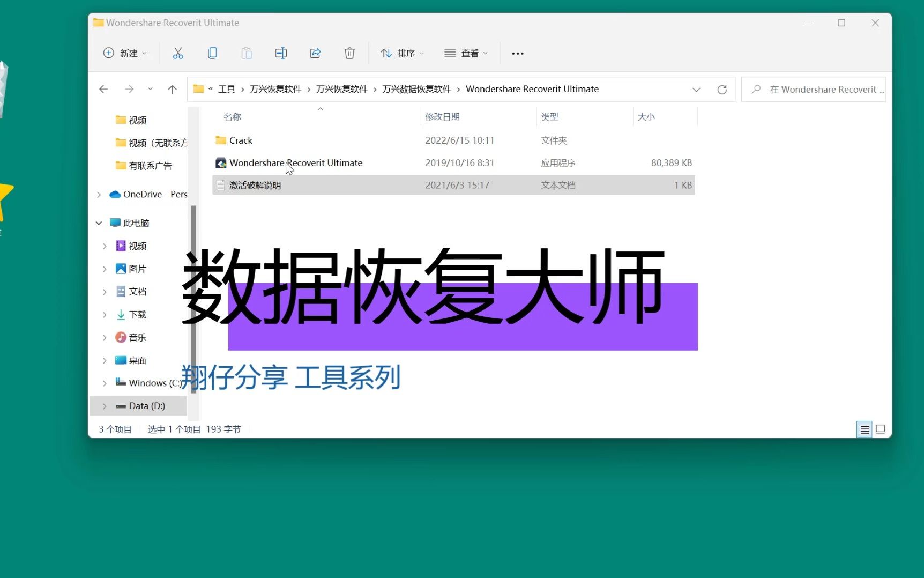Screen dimensions: 924x578
Task: Expand the 文档 tree node
Action: (105, 292)
